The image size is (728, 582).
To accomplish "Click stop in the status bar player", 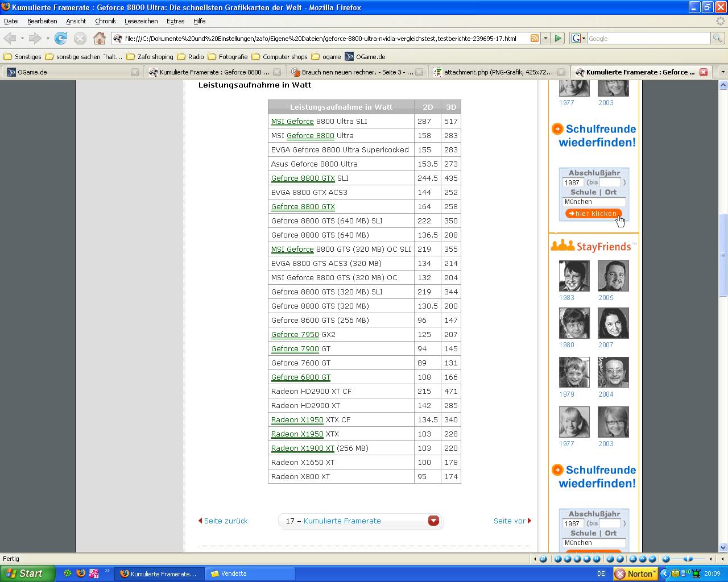I will coord(587,559).
